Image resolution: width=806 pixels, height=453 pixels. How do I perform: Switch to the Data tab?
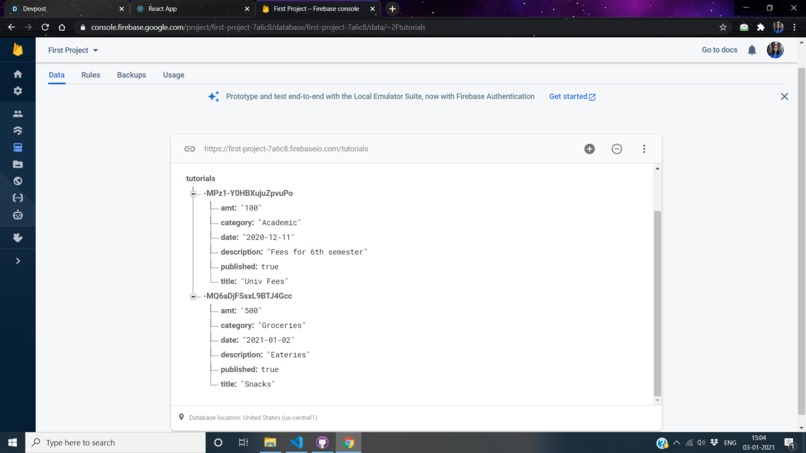[x=57, y=75]
